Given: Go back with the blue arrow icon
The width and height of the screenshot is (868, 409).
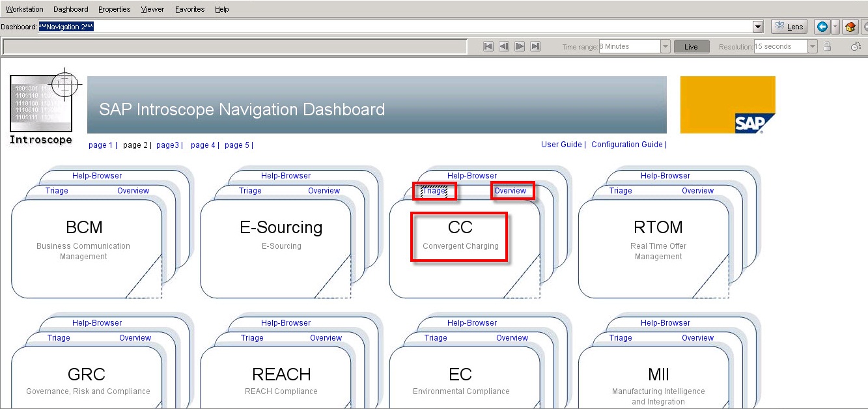Looking at the screenshot, I should 822,27.
